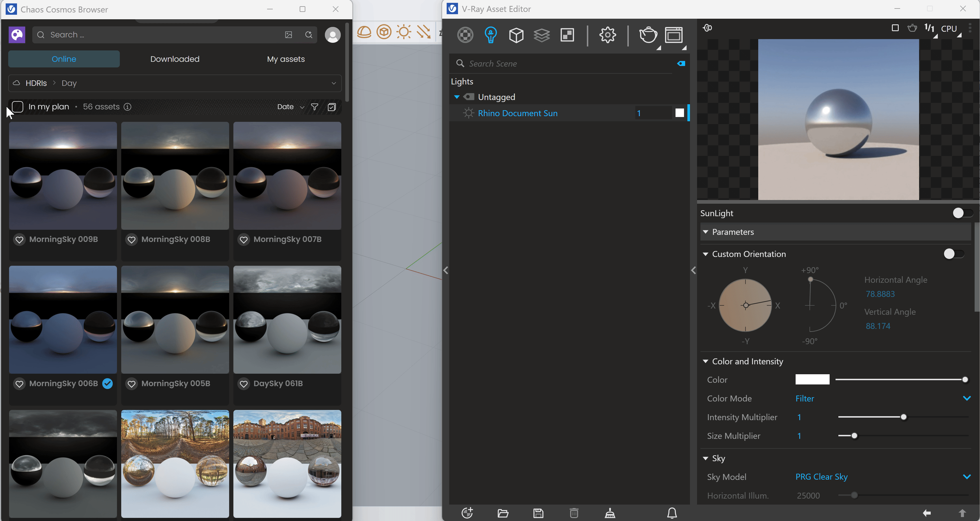This screenshot has width=980, height=521.
Task: Toggle Rhino Document Sun light on/off icon
Action: tap(468, 113)
